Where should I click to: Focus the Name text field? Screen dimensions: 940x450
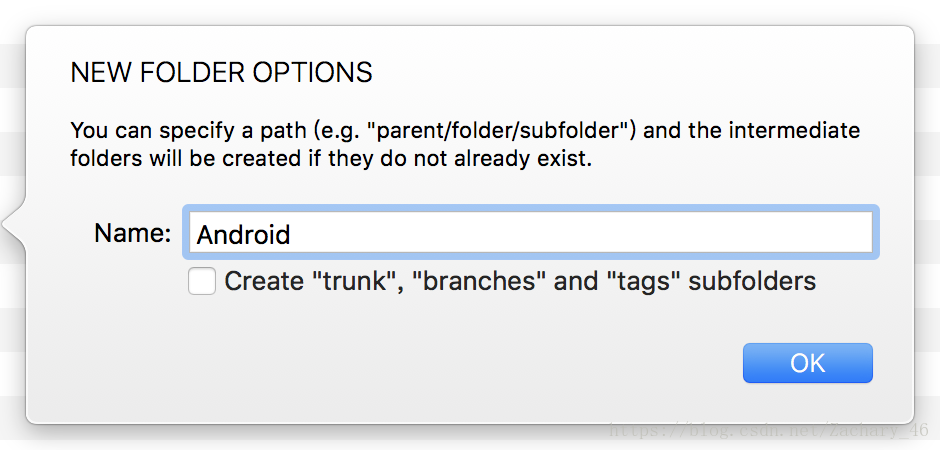(x=531, y=232)
